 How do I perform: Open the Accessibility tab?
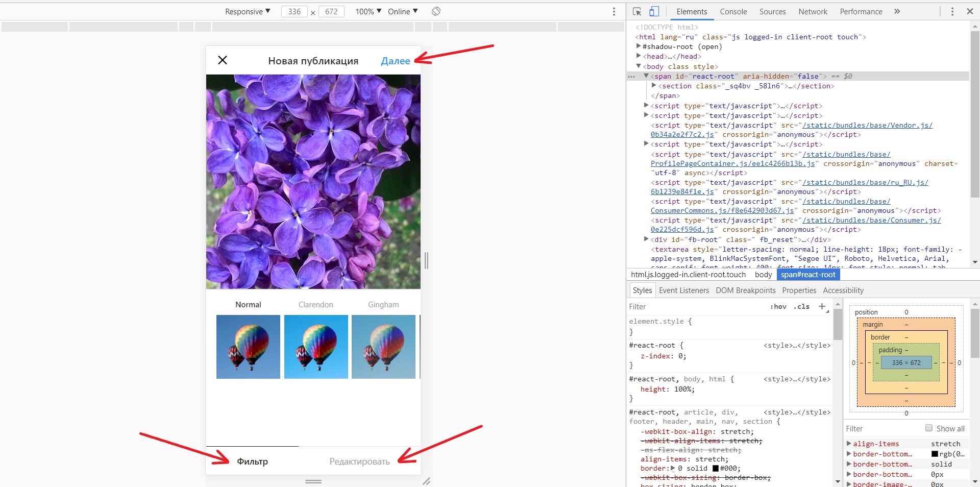(843, 290)
